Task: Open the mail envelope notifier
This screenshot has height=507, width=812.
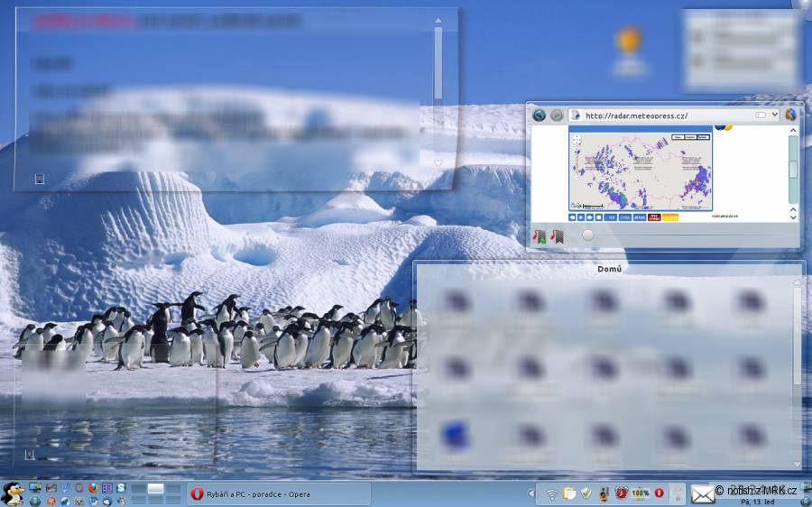Action: [703, 494]
